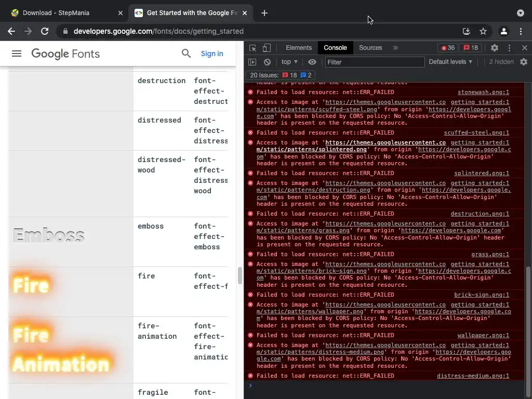532x399 pixels.
Task: Open the Sources tab
Action: [x=370, y=48]
